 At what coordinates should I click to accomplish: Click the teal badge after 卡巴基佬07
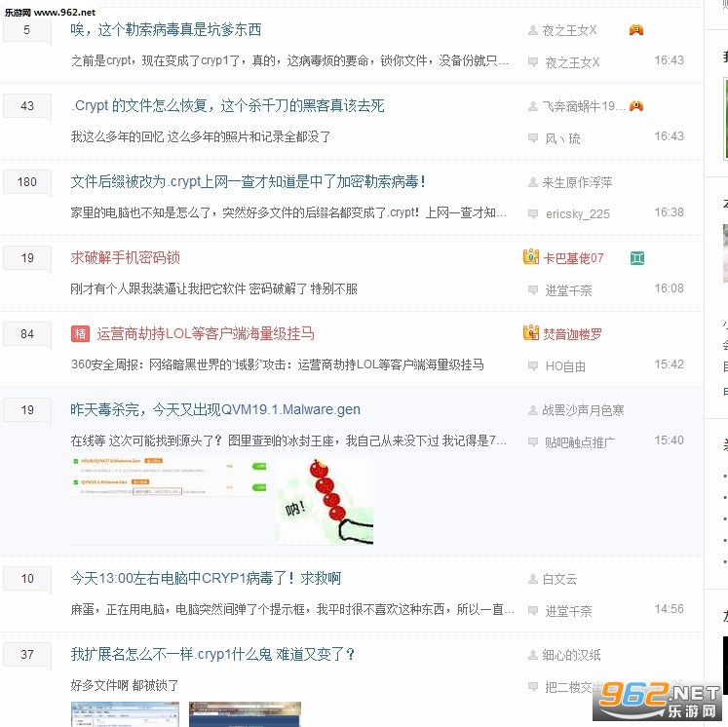click(x=637, y=258)
